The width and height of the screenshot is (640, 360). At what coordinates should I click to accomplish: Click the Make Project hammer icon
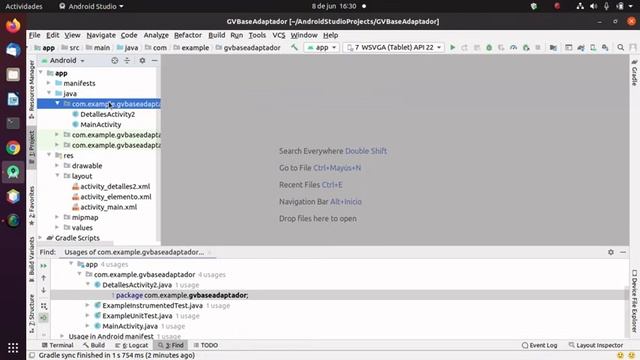coord(294,47)
